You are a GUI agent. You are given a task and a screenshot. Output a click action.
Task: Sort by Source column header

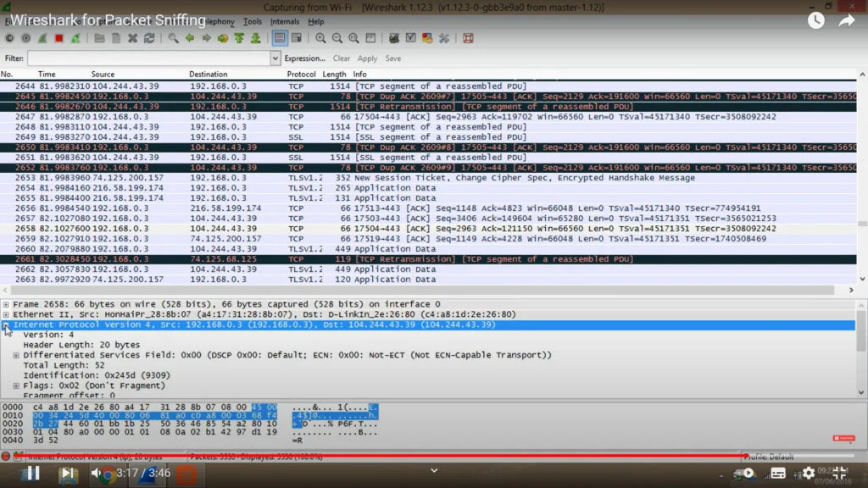103,75
